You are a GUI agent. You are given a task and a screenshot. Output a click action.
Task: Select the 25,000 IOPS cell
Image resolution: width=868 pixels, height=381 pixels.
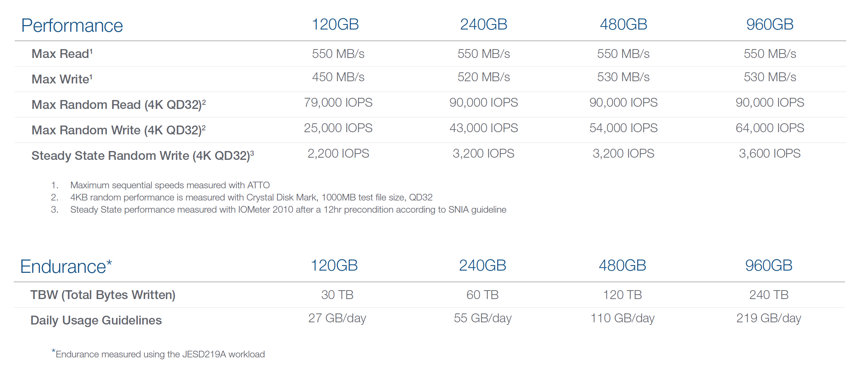pos(338,128)
